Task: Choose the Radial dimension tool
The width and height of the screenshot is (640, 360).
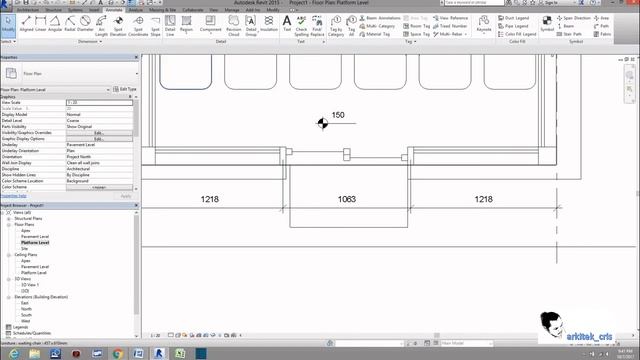Action: pyautogui.click(x=70, y=24)
